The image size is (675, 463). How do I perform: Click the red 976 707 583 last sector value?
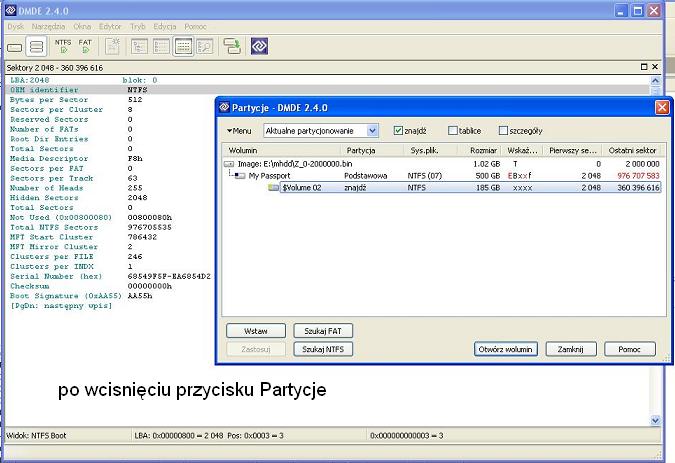point(638,176)
